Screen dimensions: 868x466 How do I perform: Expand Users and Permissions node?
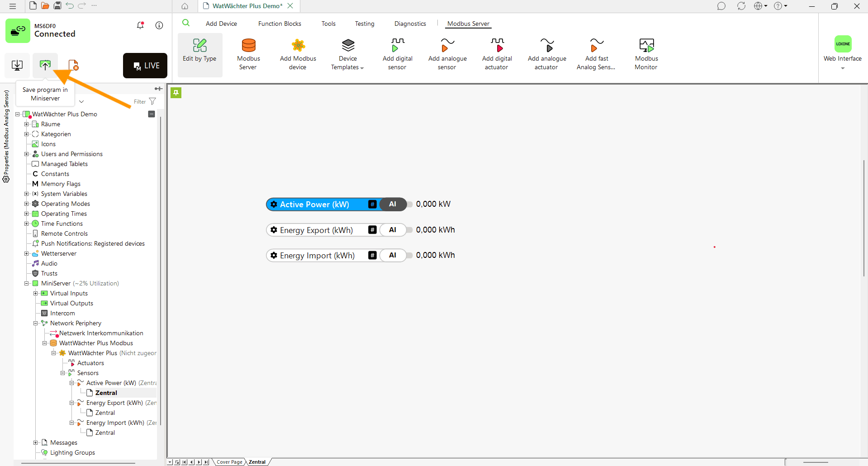coord(27,154)
